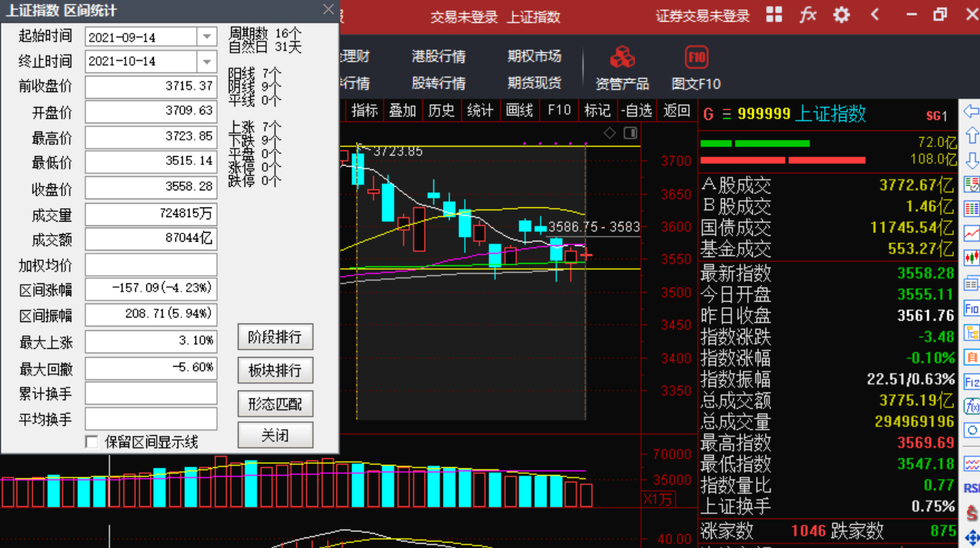Click the 最大回撤 value field
Viewport: 980px width, 548px height.
click(151, 368)
